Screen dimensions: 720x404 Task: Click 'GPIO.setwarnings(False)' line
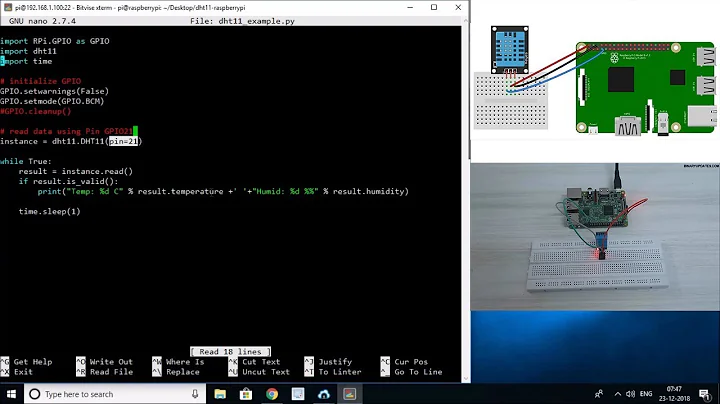click(x=55, y=91)
